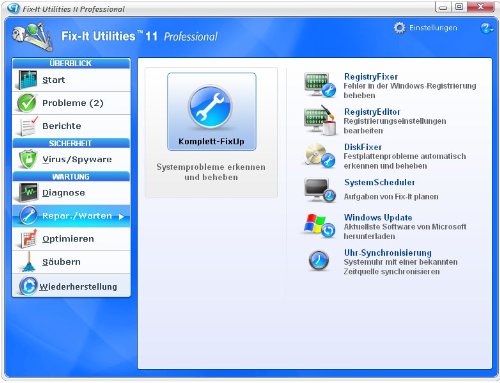Click 'Systemprobleme erkennen und beheben' text
The image size is (500, 383).
click(x=211, y=172)
